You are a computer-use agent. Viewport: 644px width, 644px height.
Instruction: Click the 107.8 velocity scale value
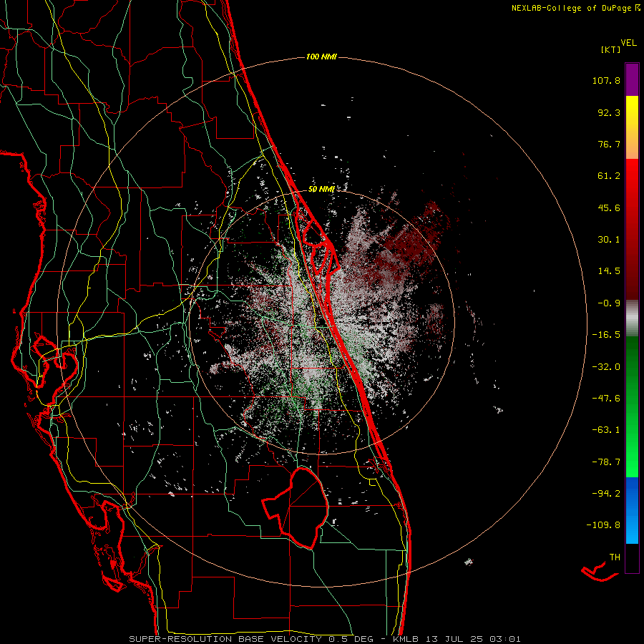(606, 80)
